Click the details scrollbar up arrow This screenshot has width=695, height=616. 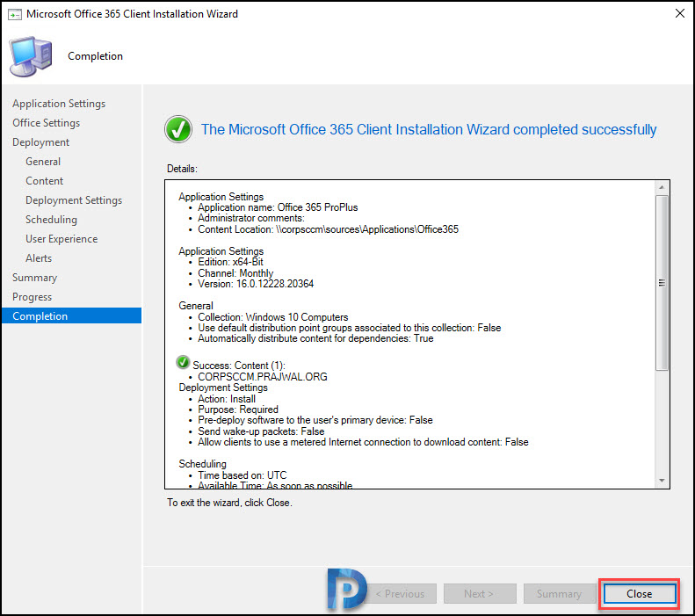tap(662, 187)
